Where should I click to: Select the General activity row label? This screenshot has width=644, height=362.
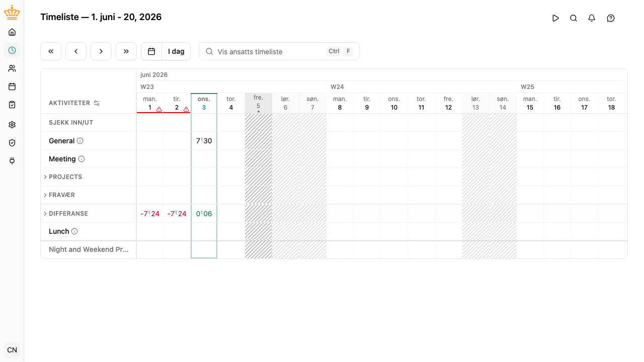point(61,141)
